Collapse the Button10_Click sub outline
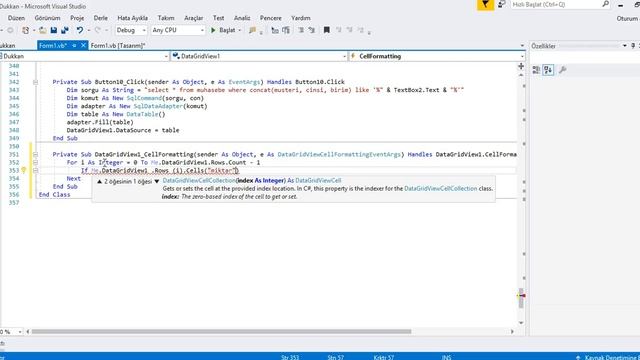 [35, 82]
